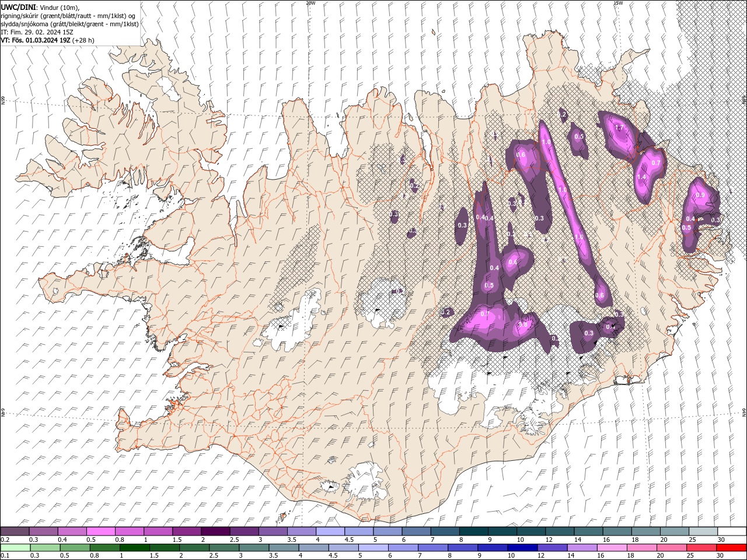Click the '0.9' snowfall value near east coast

pyautogui.click(x=700, y=195)
